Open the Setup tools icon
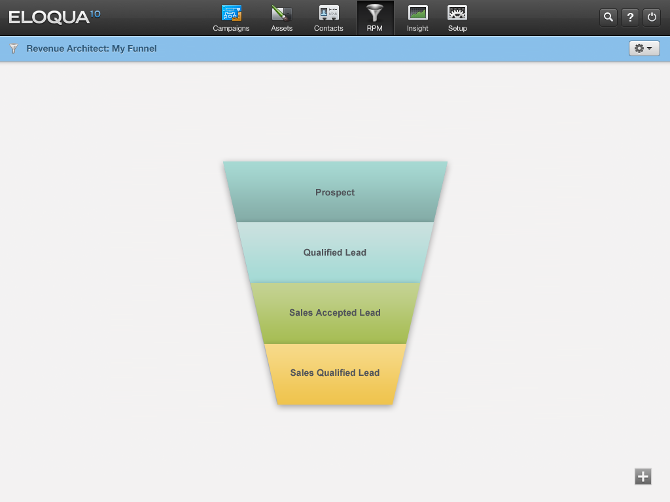The height and width of the screenshot is (502, 670). click(x=457, y=13)
